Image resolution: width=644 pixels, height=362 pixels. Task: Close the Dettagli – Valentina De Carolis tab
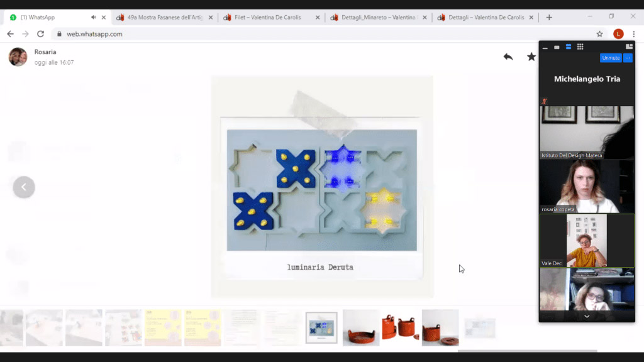[531, 17]
